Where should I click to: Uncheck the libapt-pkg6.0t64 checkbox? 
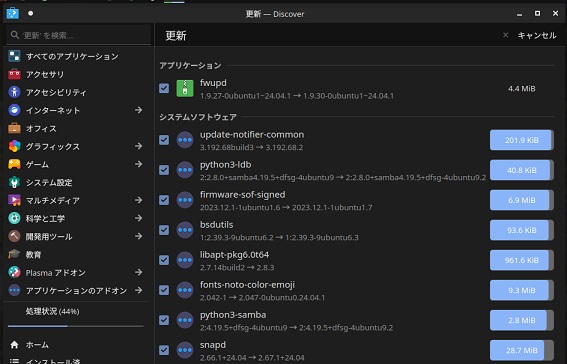164,260
